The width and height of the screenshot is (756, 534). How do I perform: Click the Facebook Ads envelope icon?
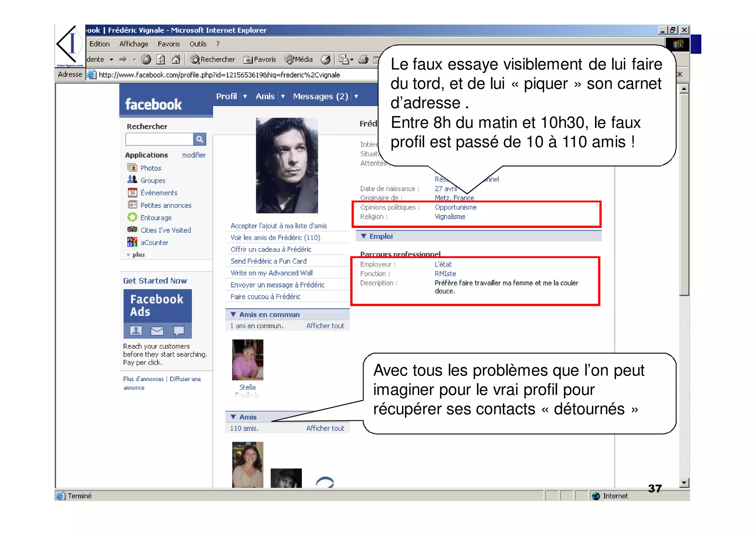click(157, 331)
